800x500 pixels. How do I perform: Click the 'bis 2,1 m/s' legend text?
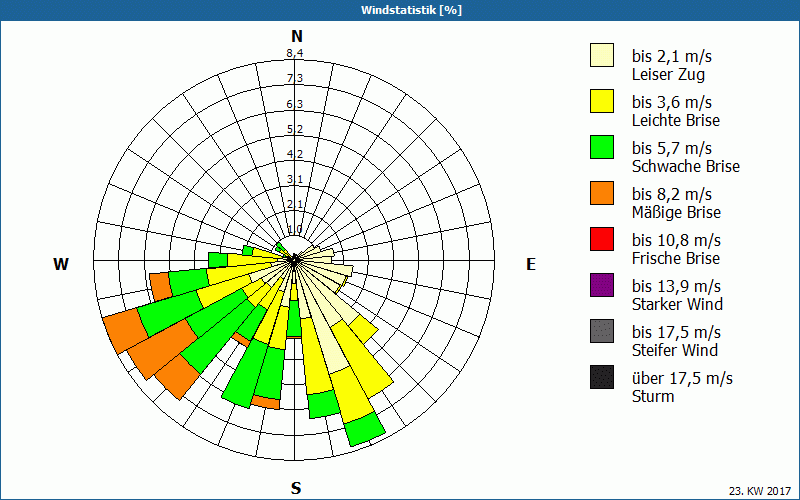[x=671, y=56]
